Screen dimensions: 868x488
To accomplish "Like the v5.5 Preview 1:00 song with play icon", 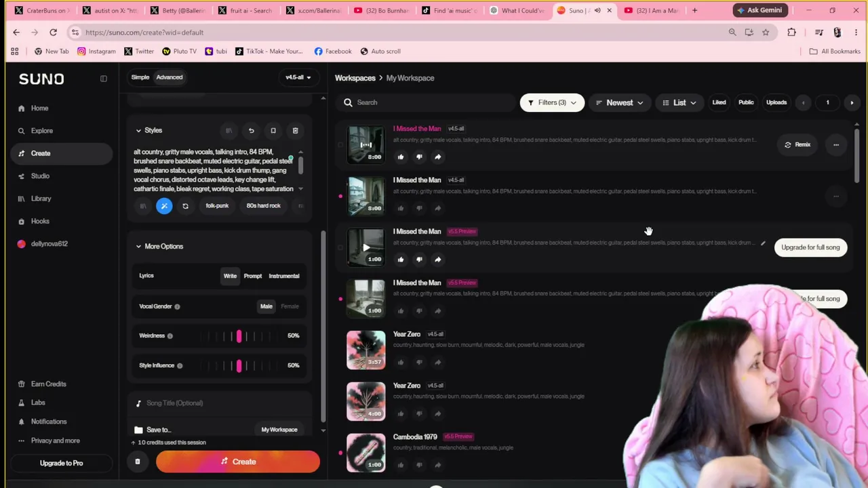I will (401, 260).
